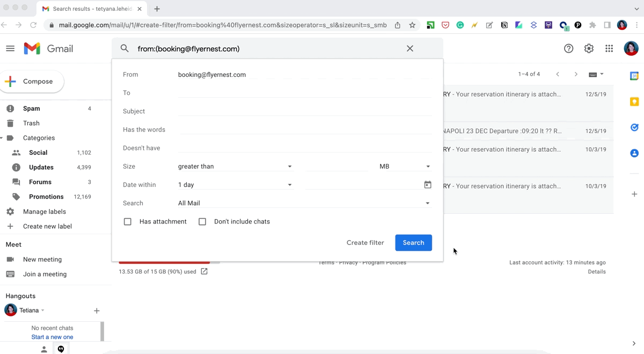Viewport: 644px width, 354px height.
Task: Click the Subject input field
Action: [305, 111]
